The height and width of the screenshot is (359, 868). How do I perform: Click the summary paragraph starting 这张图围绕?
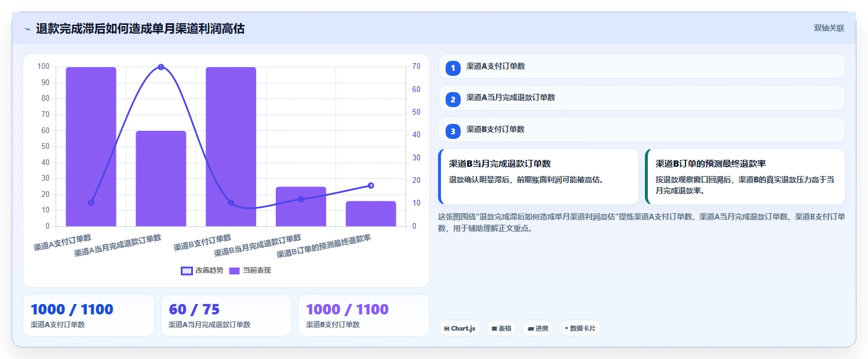click(x=641, y=222)
